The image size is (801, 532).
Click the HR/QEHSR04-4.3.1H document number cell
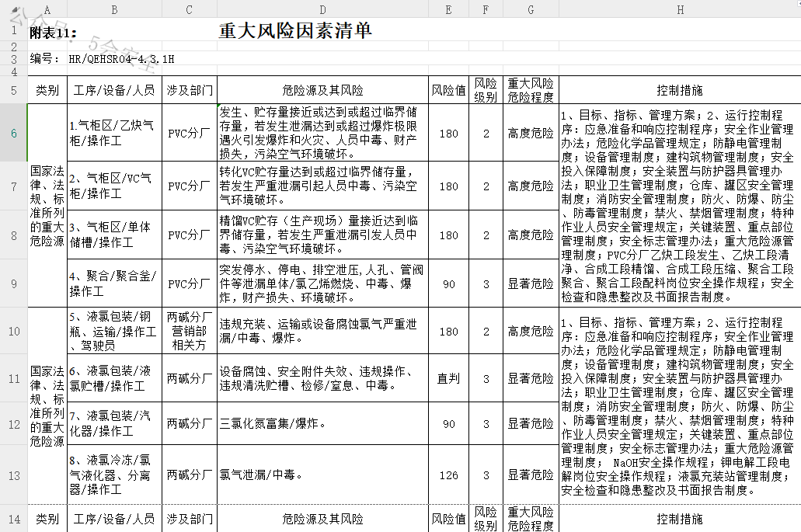121,58
